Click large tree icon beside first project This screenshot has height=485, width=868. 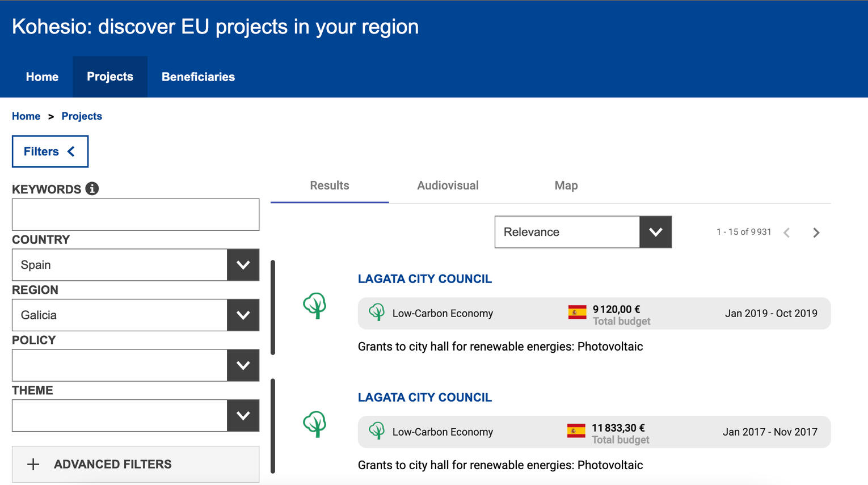click(315, 306)
